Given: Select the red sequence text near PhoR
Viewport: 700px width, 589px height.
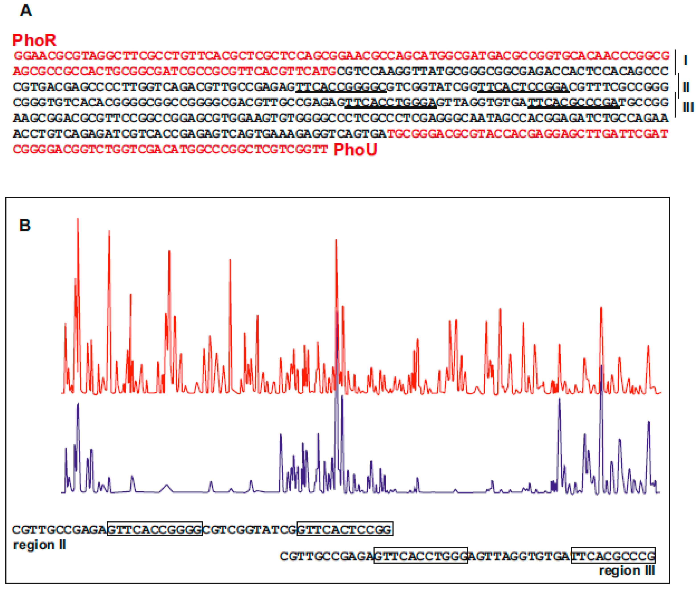Looking at the screenshot, I should [x=134, y=55].
